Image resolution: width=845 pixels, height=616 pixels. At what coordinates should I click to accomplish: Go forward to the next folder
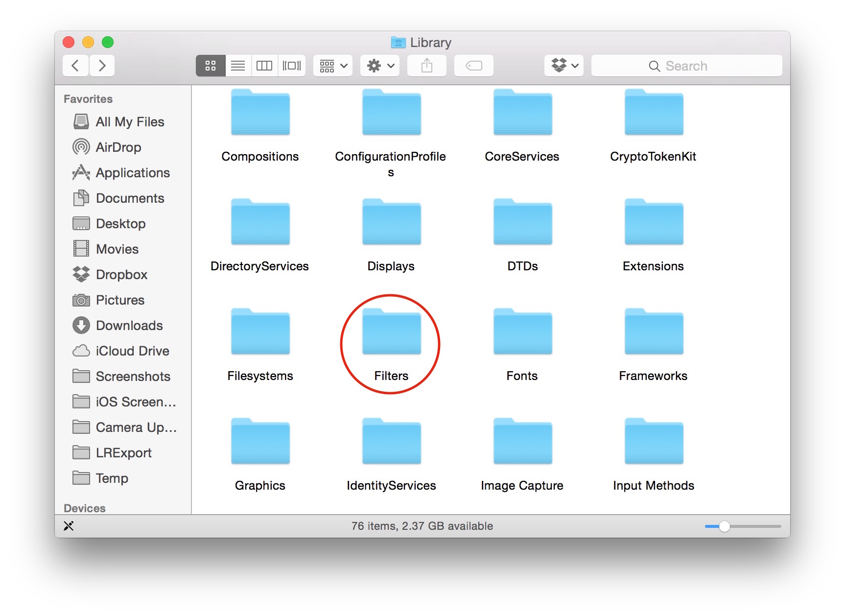(x=102, y=66)
